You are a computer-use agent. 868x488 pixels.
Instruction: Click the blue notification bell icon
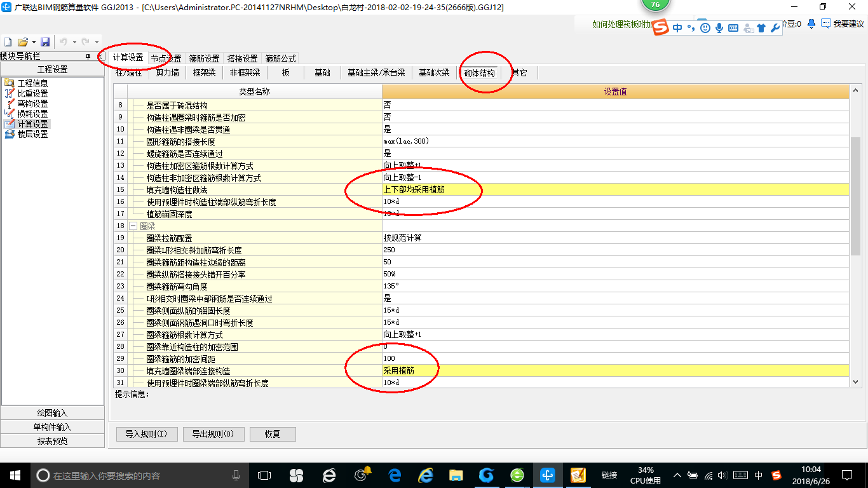click(x=811, y=24)
